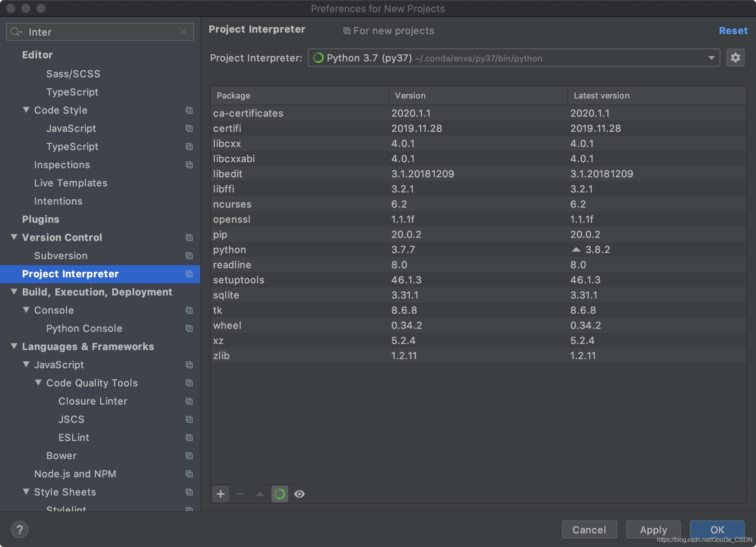Toggle the Conda package manager button
Screen dimensions: 756x547
click(x=280, y=494)
